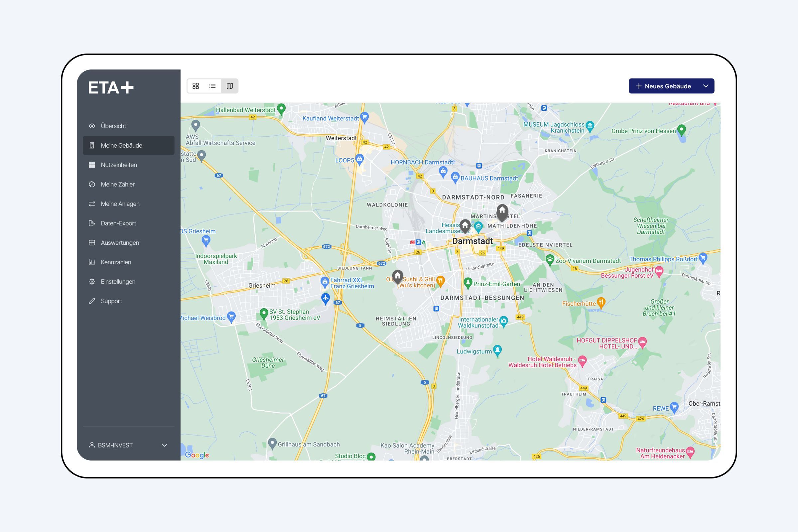Click the Weiterstadt town label
Viewport: 798px width, 532px height.
pos(341,138)
